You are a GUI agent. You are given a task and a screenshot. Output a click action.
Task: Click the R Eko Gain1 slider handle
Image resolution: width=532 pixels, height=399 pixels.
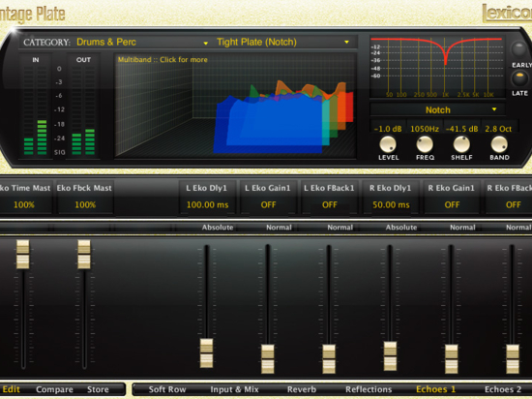click(x=452, y=359)
